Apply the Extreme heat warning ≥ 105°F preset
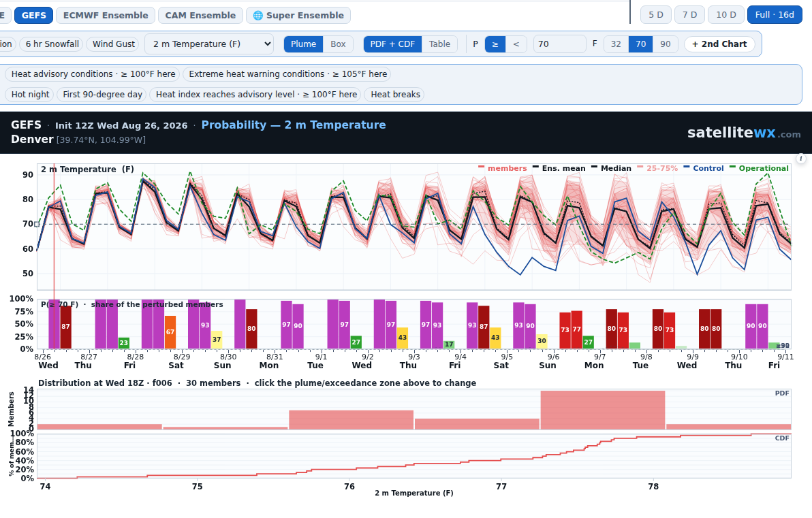Screen dimensions: 812x518 click(288, 74)
